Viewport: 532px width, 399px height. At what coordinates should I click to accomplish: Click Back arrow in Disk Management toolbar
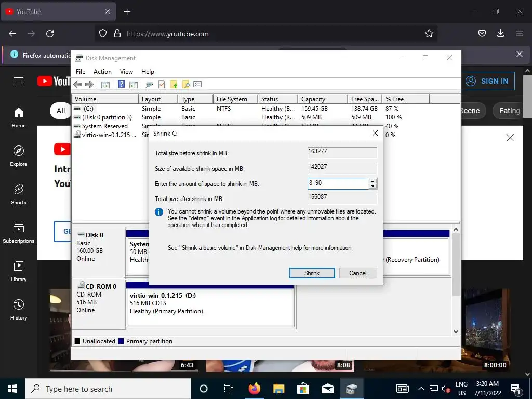pyautogui.click(x=77, y=85)
